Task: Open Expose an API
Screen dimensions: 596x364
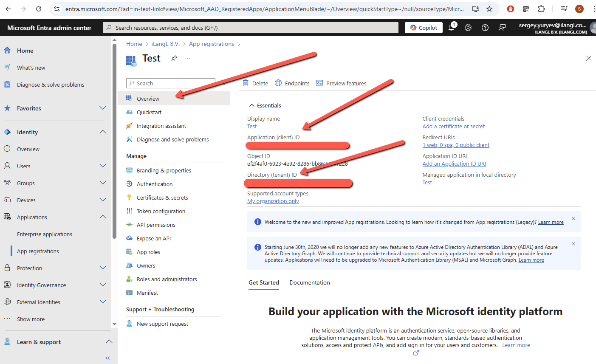Action: (154, 238)
